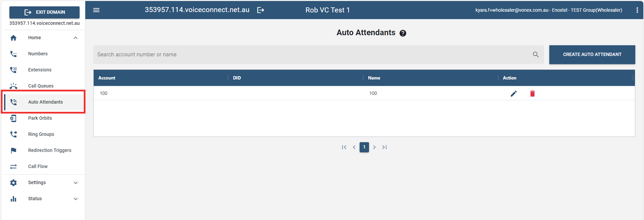The image size is (644, 220).
Task: Open the Extensions page
Action: pyautogui.click(x=40, y=70)
